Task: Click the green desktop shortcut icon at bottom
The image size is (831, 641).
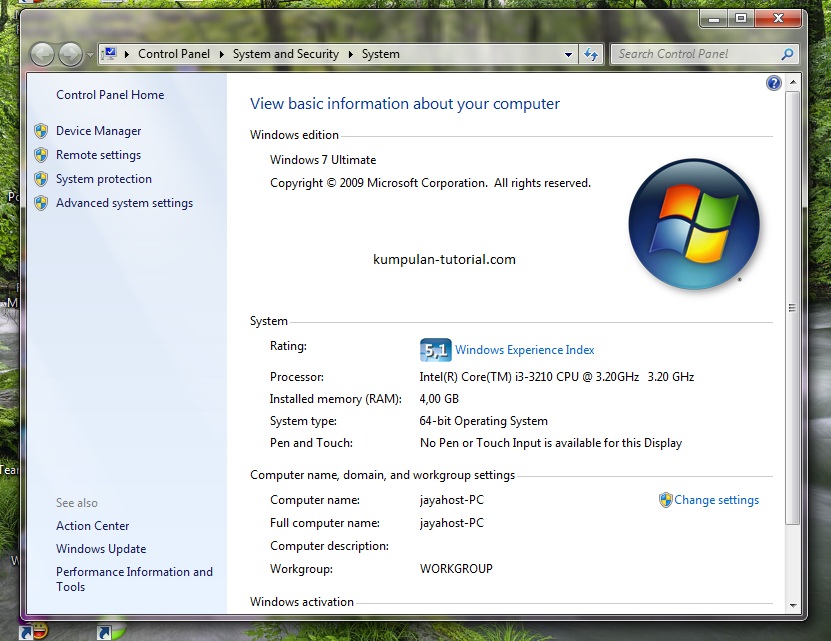Action: pos(111,632)
